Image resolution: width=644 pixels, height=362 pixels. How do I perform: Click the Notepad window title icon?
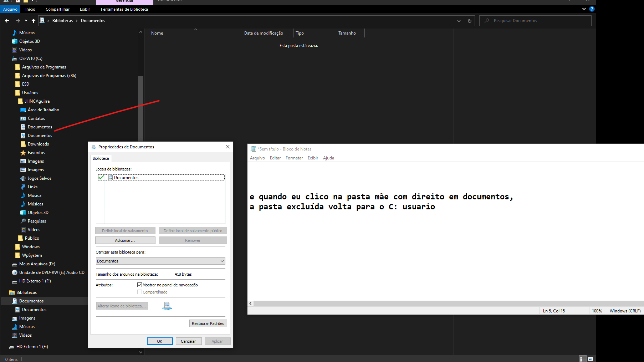253,149
